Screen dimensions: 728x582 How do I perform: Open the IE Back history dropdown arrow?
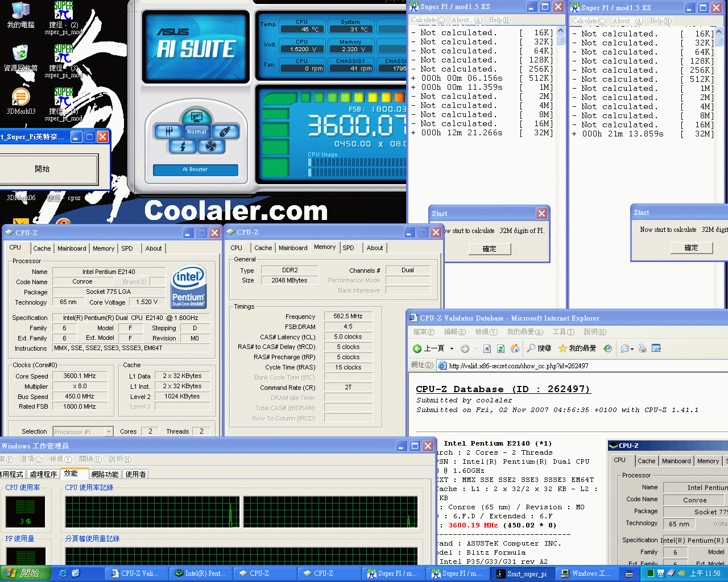click(452, 348)
